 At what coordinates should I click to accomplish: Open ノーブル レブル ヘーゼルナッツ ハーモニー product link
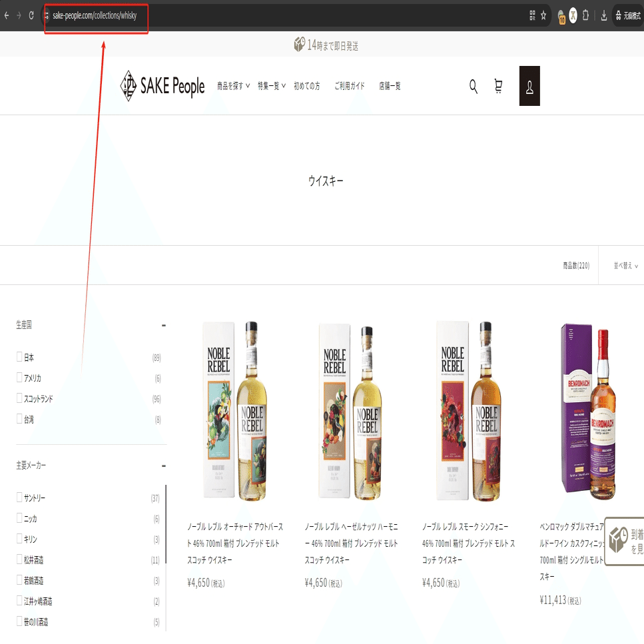click(x=351, y=543)
